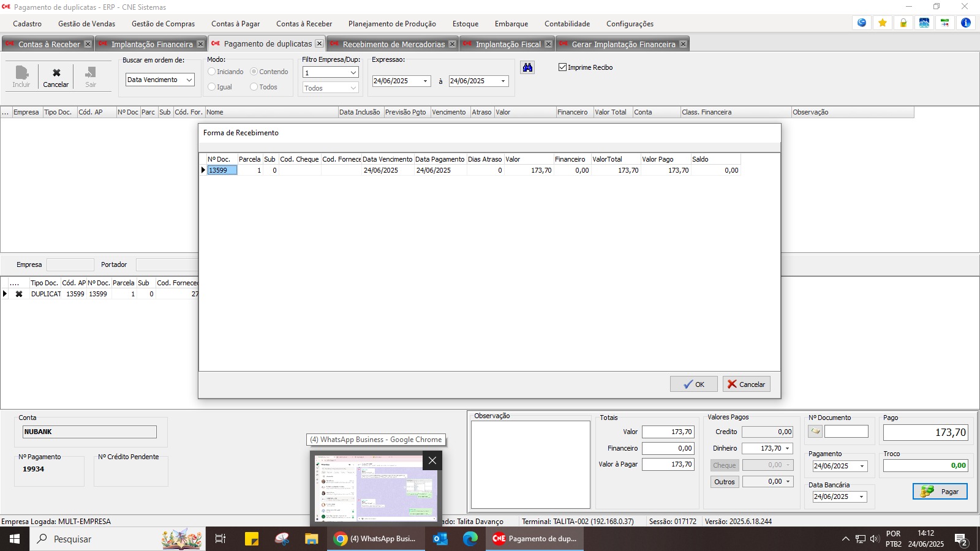Open the blue chart icon in the toolbar
This screenshot has width=980, height=551.
924,23
